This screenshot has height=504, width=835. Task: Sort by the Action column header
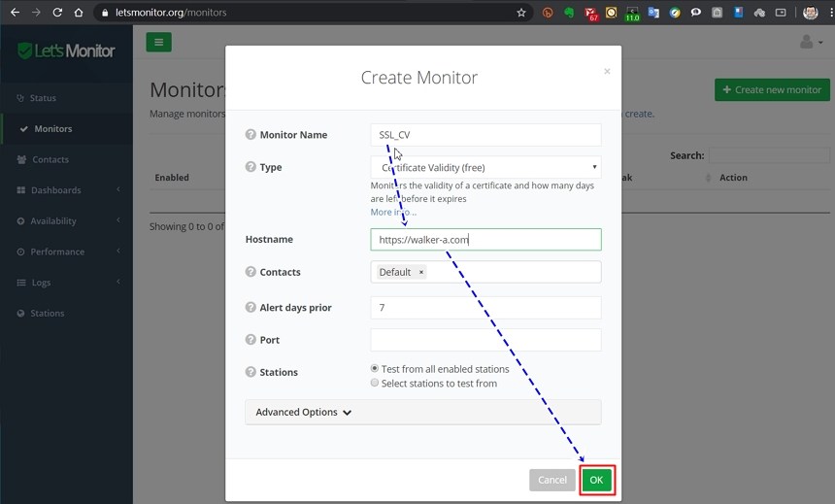pos(733,178)
